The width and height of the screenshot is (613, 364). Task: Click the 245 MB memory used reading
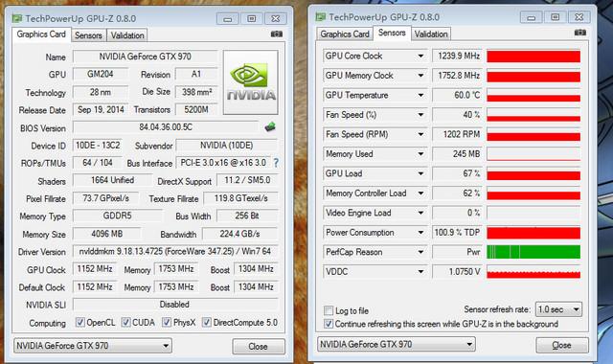457,154
